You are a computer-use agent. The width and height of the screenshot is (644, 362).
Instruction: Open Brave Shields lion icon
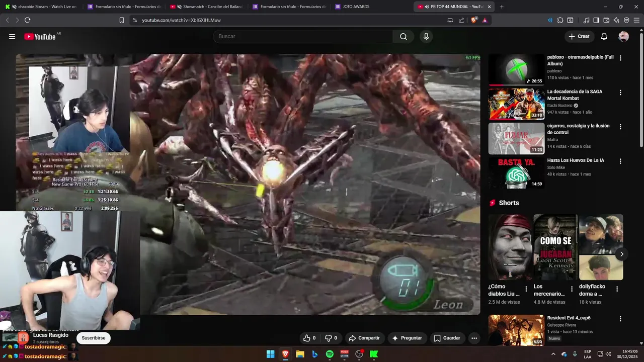pos(473,20)
